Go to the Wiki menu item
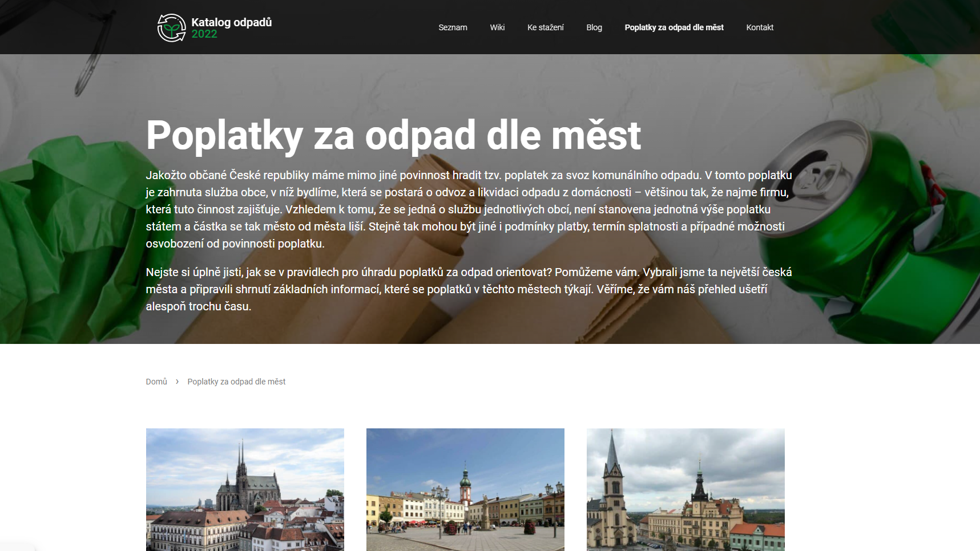980x551 pixels. 497,27
